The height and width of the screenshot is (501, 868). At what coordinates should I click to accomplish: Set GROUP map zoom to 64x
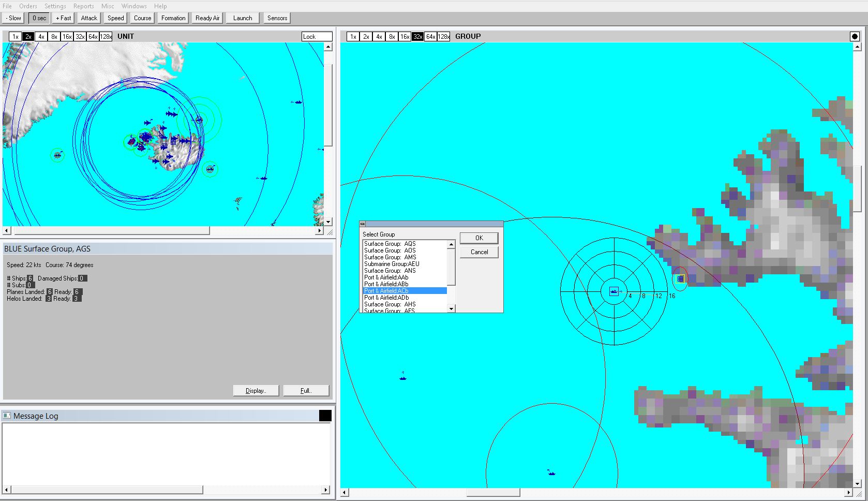tap(430, 37)
